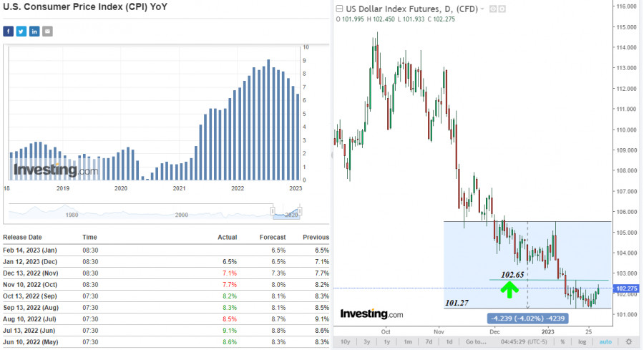Share the CPI page on Facebook
This screenshot has width=644, height=350.
coord(9,31)
